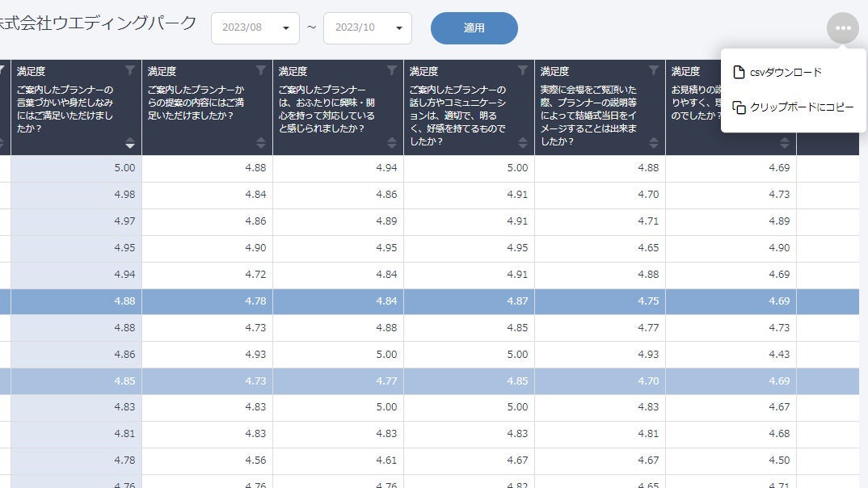The width and height of the screenshot is (868, 488).
Task: Select the highlighted cell showing 4.87
Action: tap(469, 301)
